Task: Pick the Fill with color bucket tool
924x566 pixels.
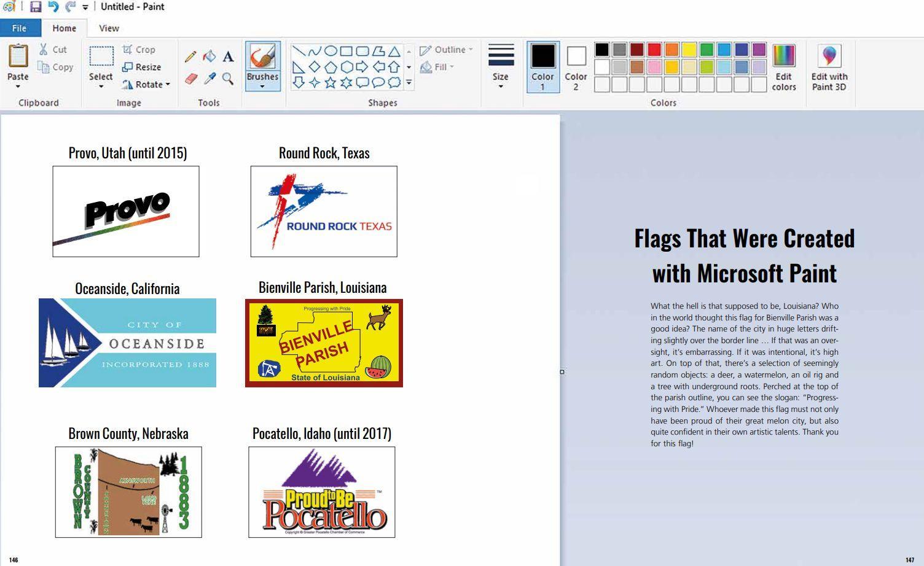Action: [209, 56]
